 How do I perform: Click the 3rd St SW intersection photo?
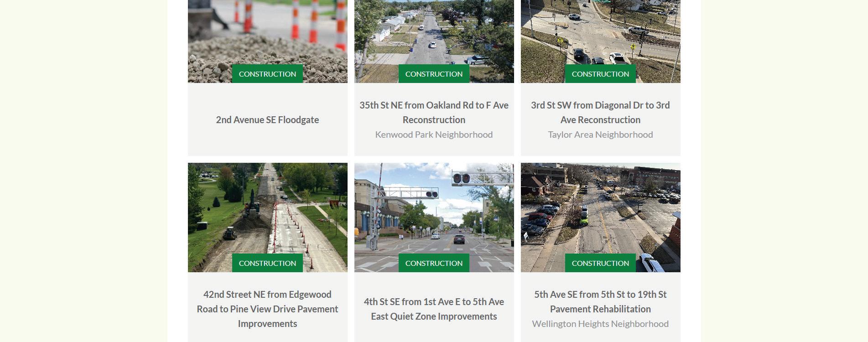600,32
